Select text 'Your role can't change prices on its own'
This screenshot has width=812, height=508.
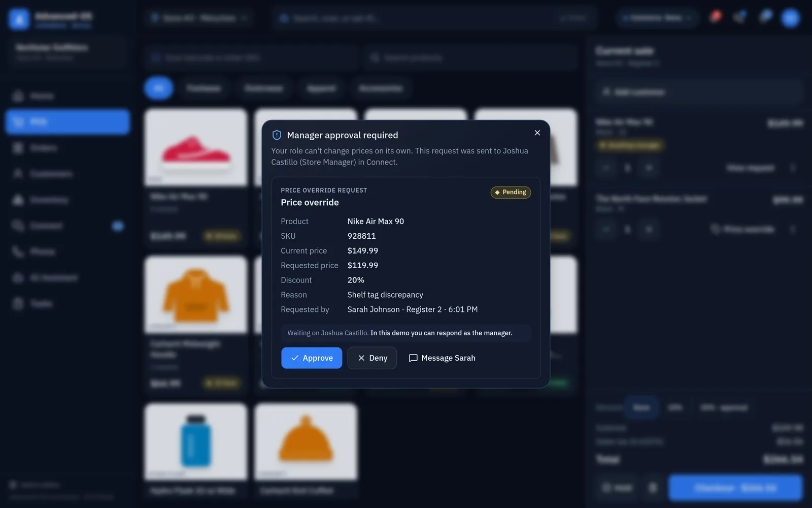coord(342,151)
